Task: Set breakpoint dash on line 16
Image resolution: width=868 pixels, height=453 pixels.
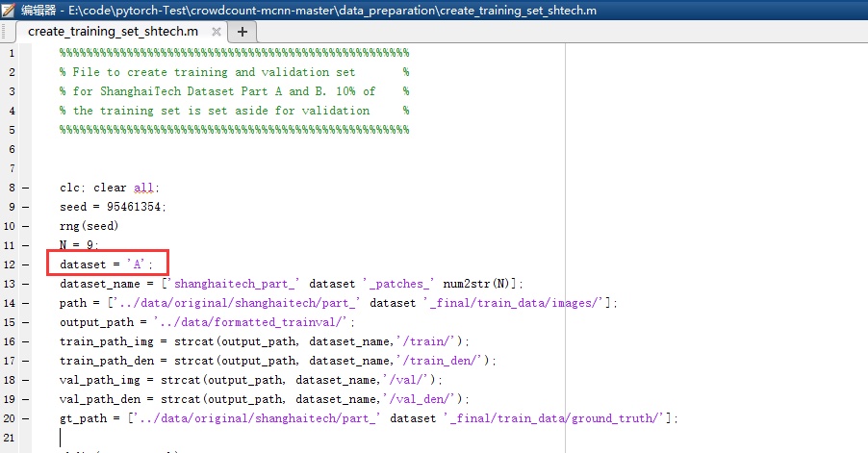Action: tap(25, 341)
